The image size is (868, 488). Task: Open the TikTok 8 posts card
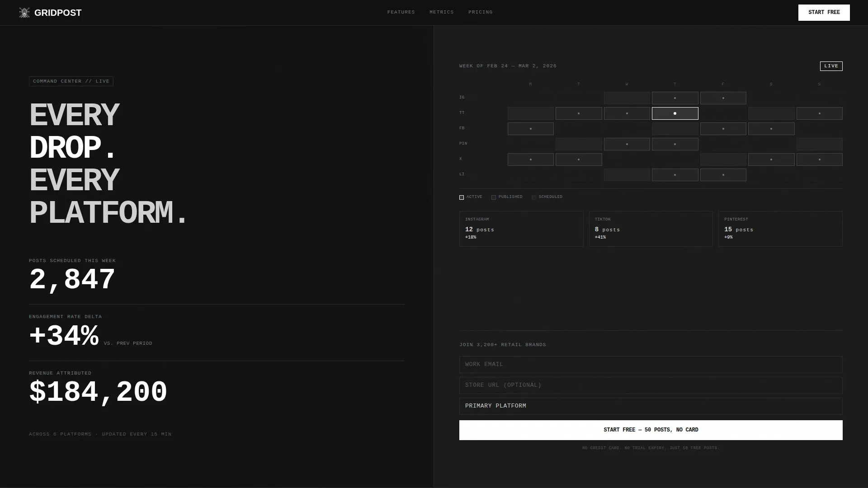(x=651, y=229)
